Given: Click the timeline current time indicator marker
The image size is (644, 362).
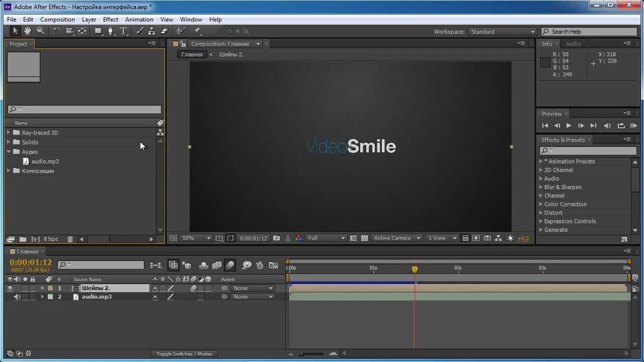Looking at the screenshot, I should pos(415,269).
